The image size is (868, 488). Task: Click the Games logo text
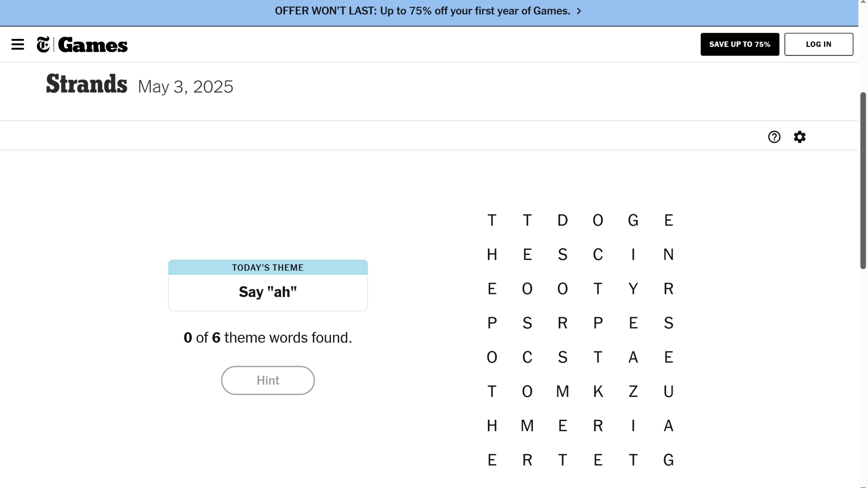click(x=93, y=45)
